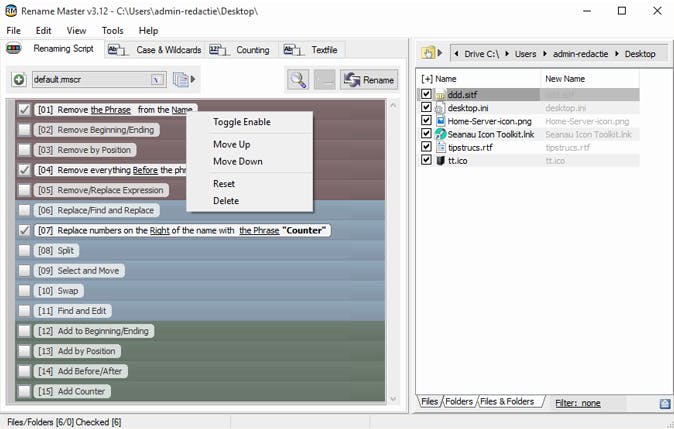This screenshot has height=429, width=674.
Task: Click the magnifier preview icon
Action: (298, 80)
